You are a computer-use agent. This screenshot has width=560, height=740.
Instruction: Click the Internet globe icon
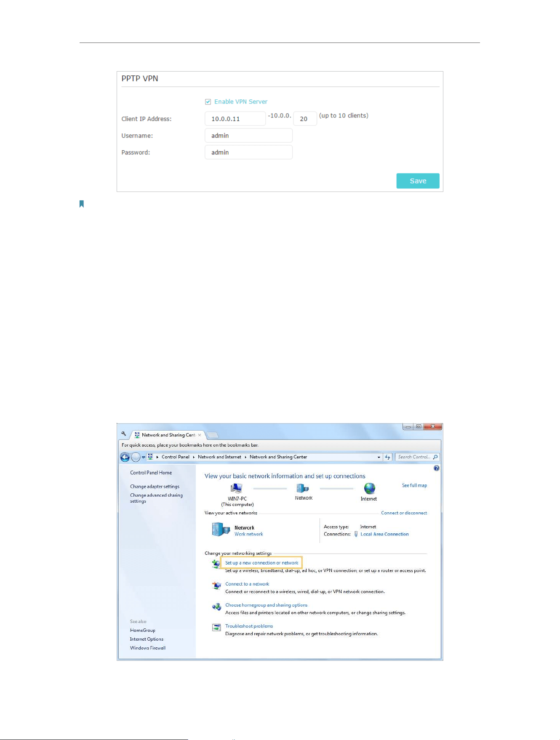tap(370, 488)
